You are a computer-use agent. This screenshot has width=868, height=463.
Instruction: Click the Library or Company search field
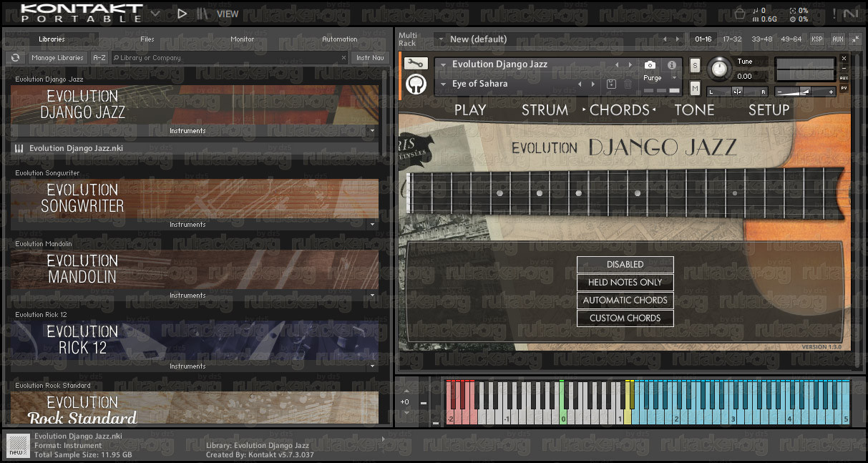click(x=230, y=58)
